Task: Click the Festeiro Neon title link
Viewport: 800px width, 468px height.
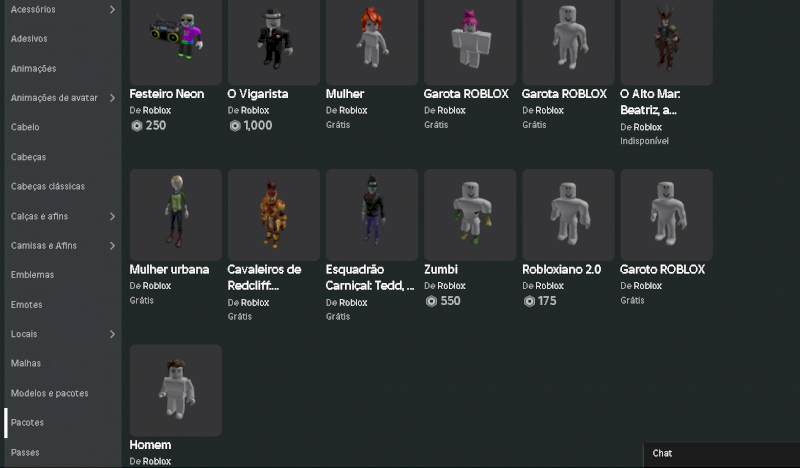Action: pos(167,94)
